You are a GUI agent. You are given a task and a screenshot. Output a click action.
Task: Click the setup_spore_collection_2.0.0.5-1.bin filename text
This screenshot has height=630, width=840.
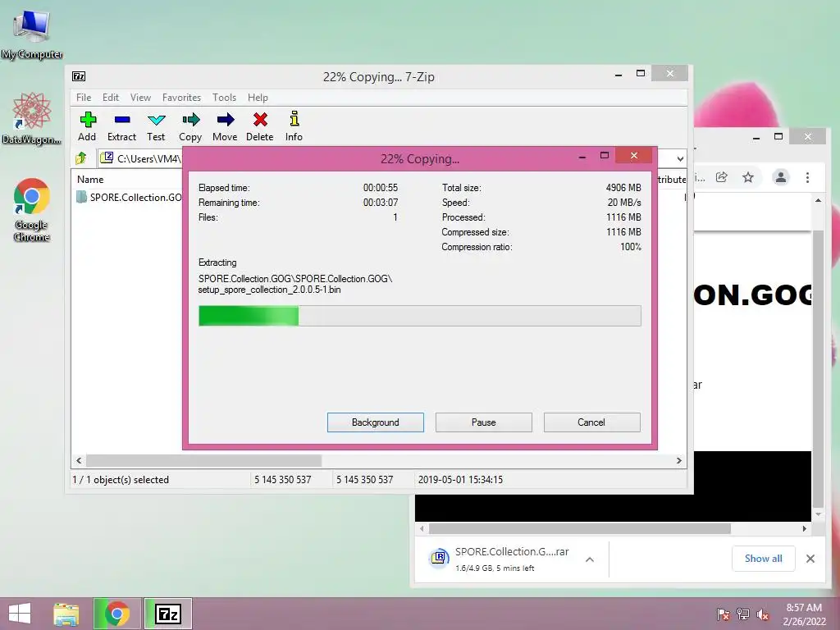[x=269, y=290]
